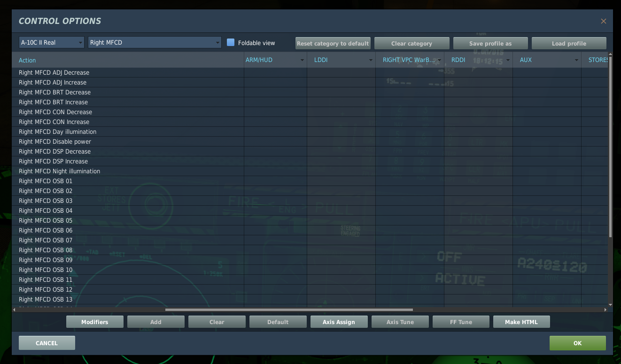Click the CANCEL button
This screenshot has width=621, height=364.
[47, 343]
